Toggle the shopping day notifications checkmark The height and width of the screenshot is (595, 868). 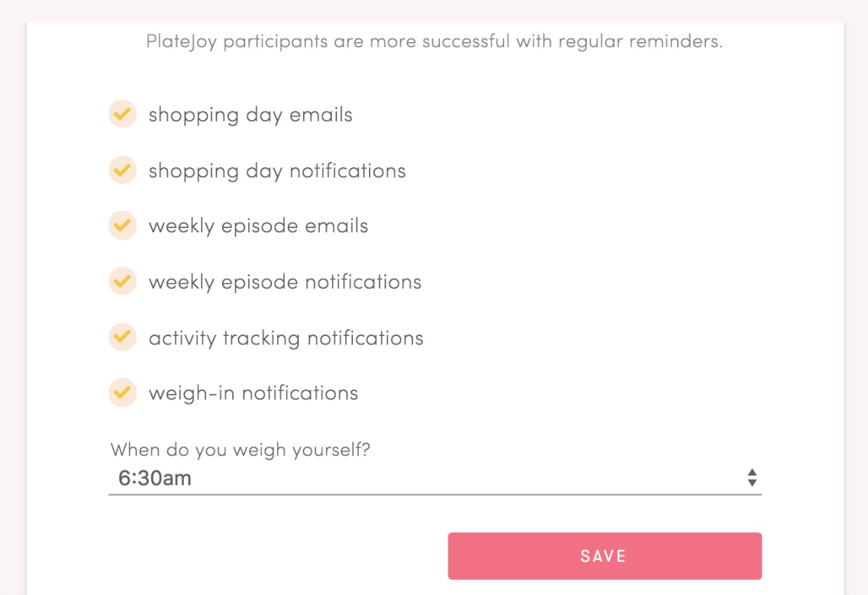[122, 169]
